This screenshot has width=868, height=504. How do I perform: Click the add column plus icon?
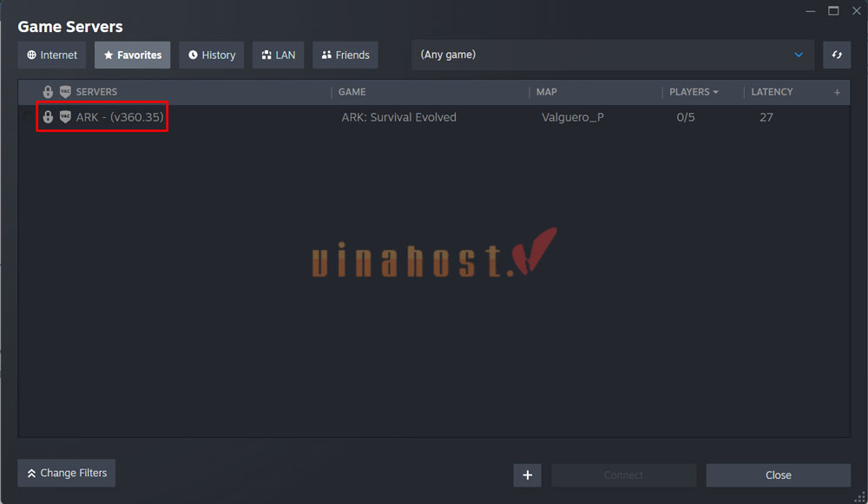pyautogui.click(x=837, y=92)
